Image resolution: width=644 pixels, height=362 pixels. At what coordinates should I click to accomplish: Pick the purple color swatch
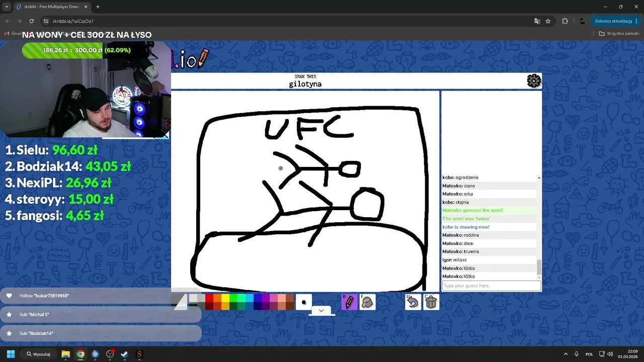coord(266,298)
